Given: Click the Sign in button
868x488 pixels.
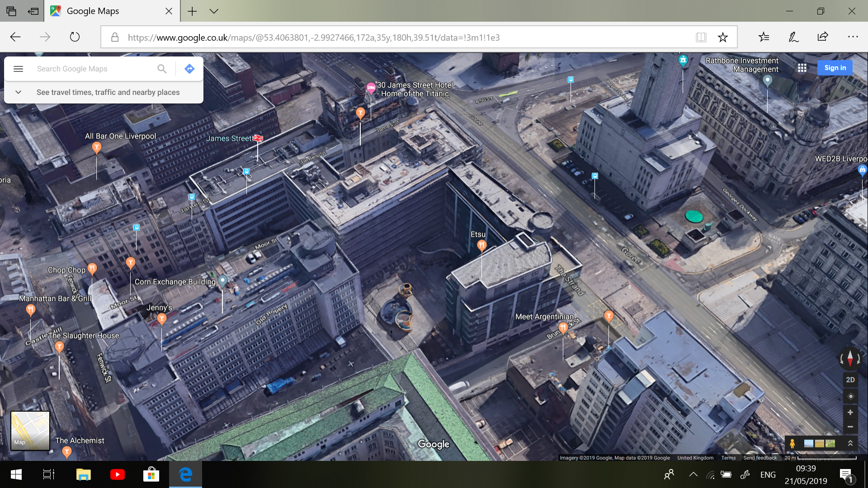Looking at the screenshot, I should coord(835,68).
